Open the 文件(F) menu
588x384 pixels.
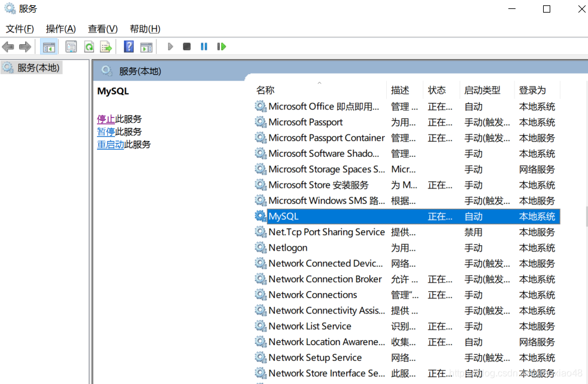point(20,29)
